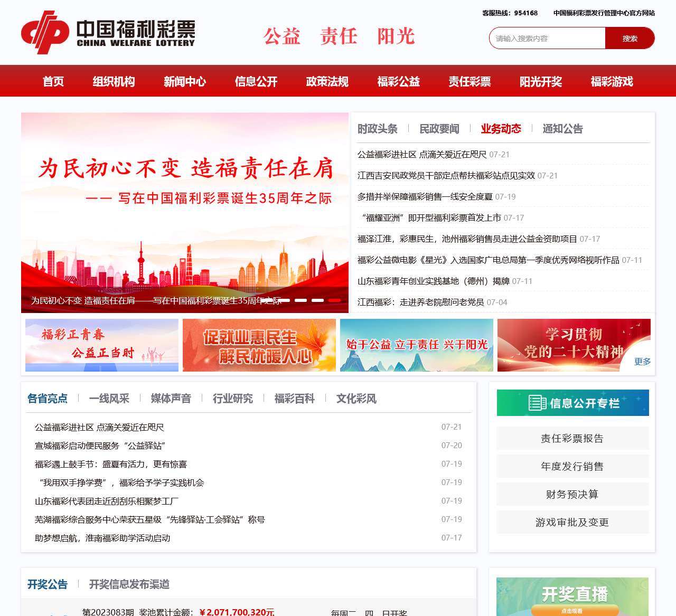676x616 pixels.
Task: Open 助梦想启航，淮南福彩助学活动启动 article
Action: point(102,538)
